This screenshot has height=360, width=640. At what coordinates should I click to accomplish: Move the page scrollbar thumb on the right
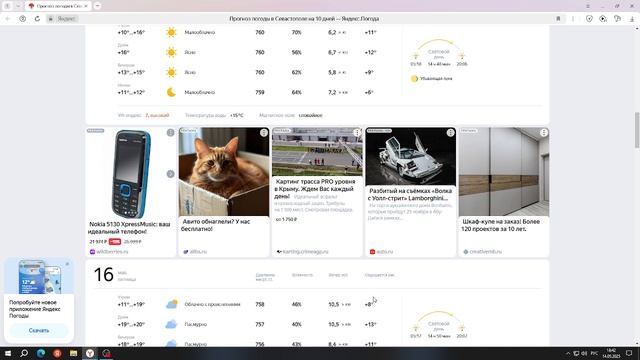coord(637,130)
